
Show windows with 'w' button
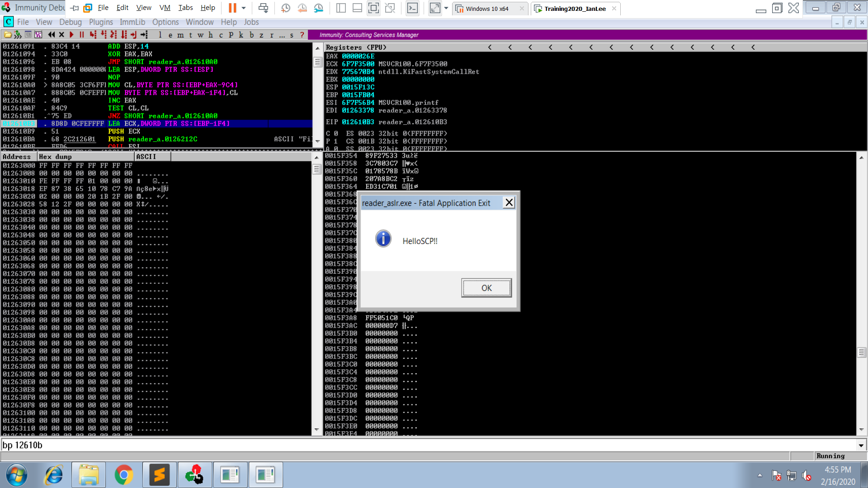point(201,35)
